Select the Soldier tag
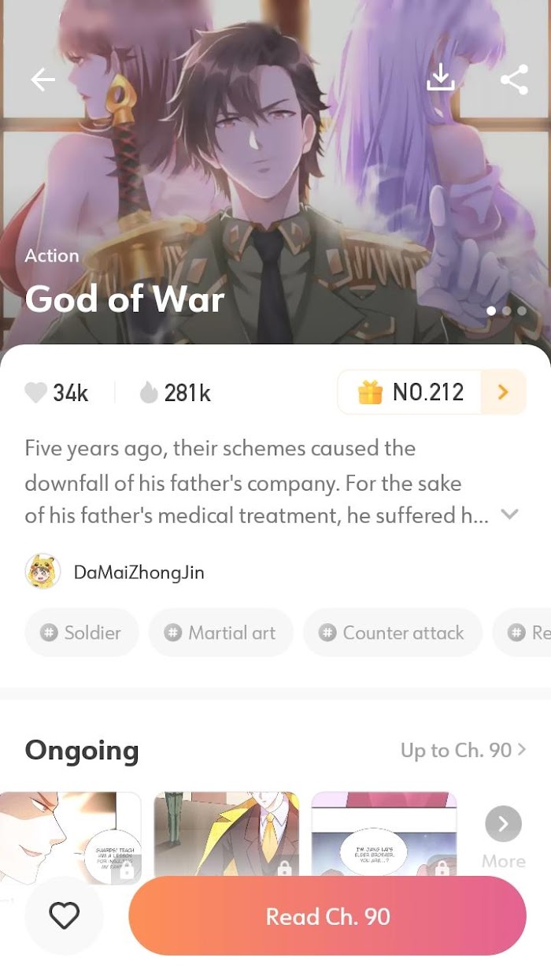The height and width of the screenshot is (980, 551). pyautogui.click(x=82, y=633)
